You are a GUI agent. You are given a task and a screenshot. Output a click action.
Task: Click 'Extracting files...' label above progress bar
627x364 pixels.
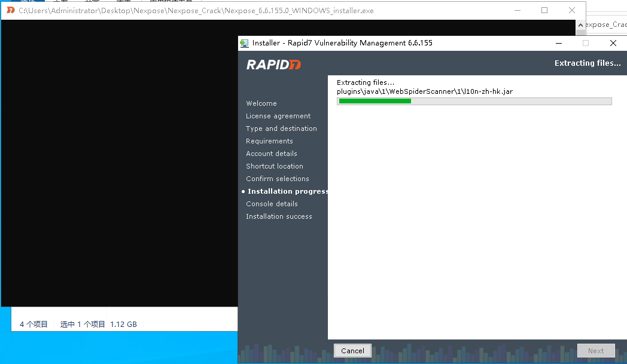(366, 82)
